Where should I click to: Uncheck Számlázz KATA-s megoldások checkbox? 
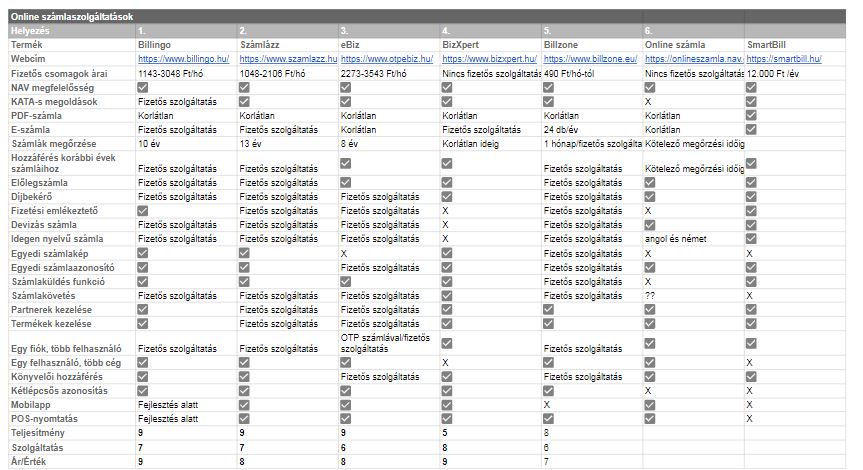coord(245,102)
